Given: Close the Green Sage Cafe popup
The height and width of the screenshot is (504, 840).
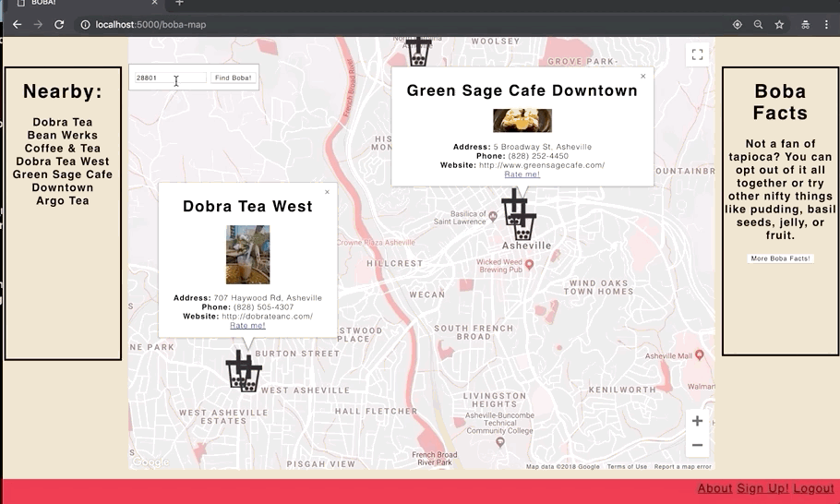Looking at the screenshot, I should 643,76.
